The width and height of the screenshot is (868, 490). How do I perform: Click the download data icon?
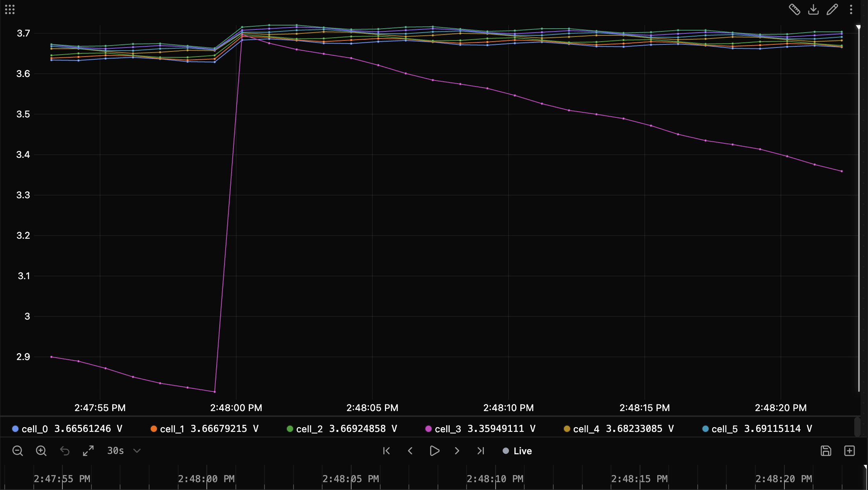click(x=813, y=9)
